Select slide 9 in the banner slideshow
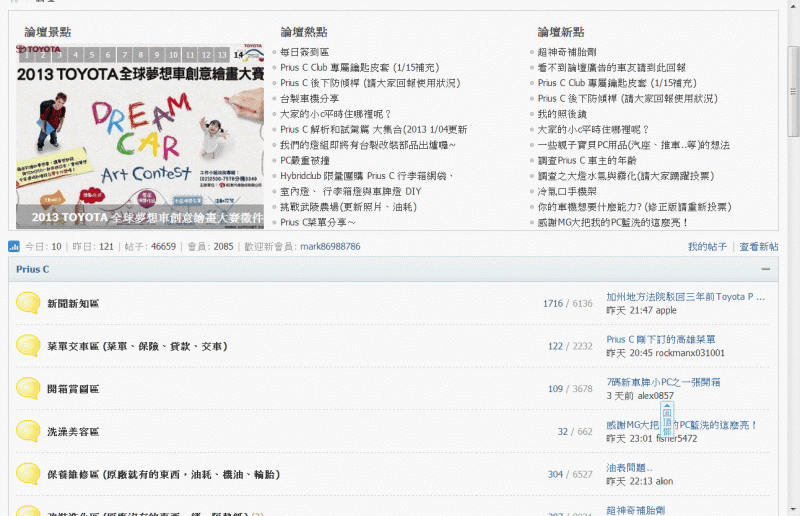The width and height of the screenshot is (800, 516). tap(157, 55)
